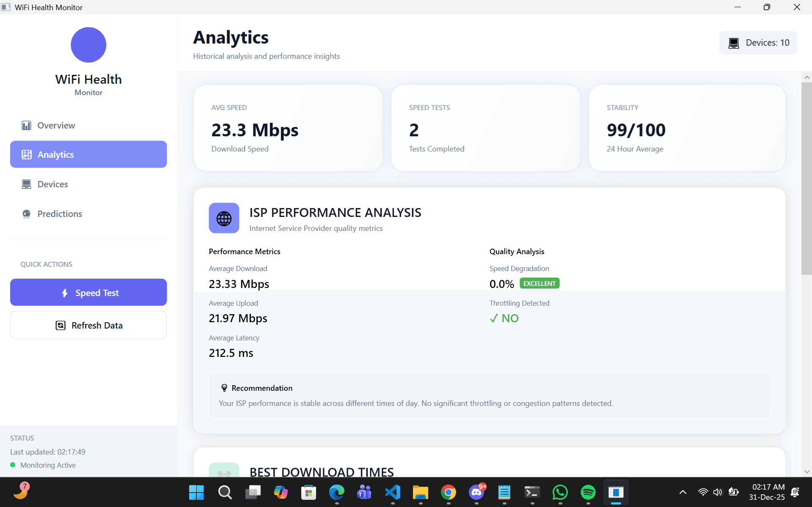Screen dimensions: 812x507
Task: Click the monitor icon in Devices badge
Action: pos(734,43)
